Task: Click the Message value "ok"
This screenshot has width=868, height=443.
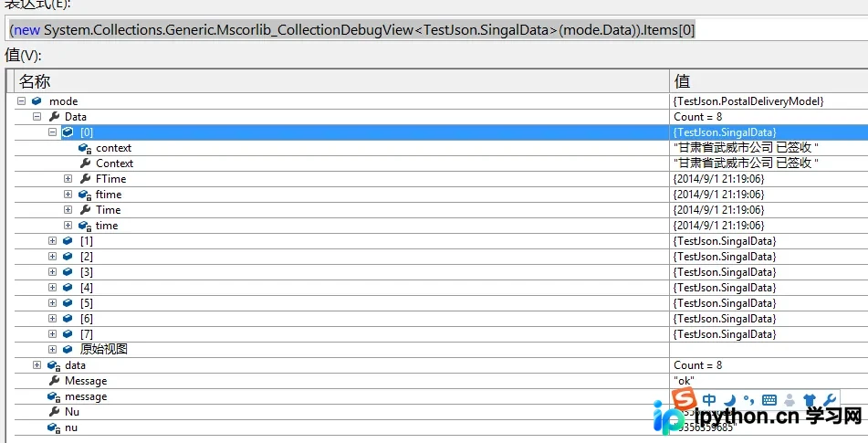Action: [x=684, y=381]
